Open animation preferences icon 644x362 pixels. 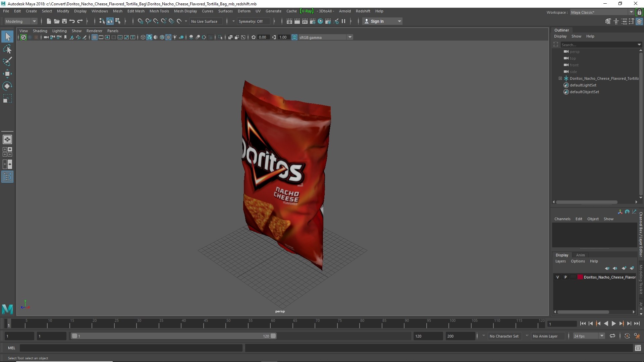pyautogui.click(x=637, y=336)
